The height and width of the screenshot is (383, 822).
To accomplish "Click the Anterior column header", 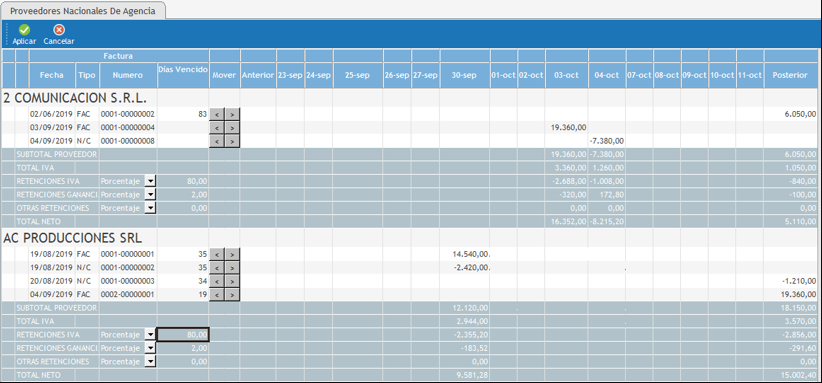I will [258, 75].
